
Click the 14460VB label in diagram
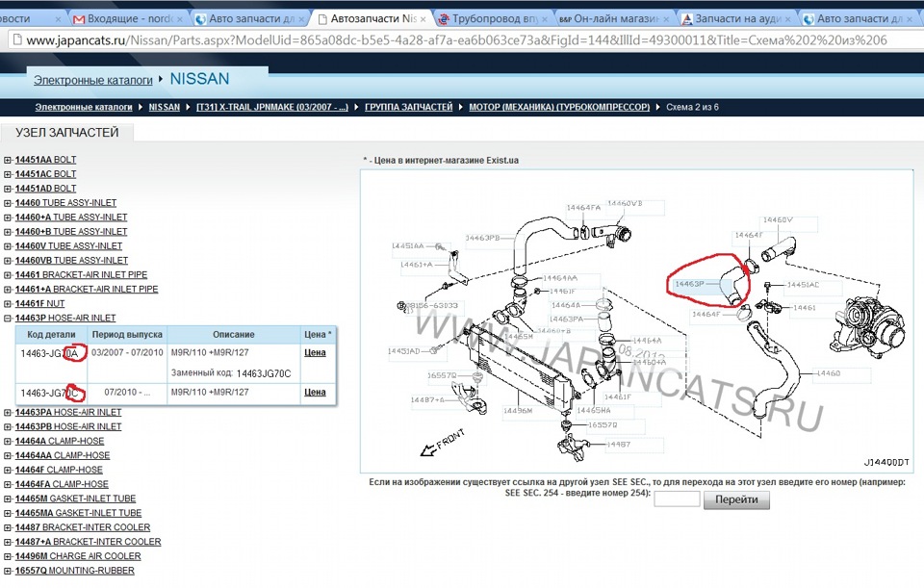coord(625,204)
